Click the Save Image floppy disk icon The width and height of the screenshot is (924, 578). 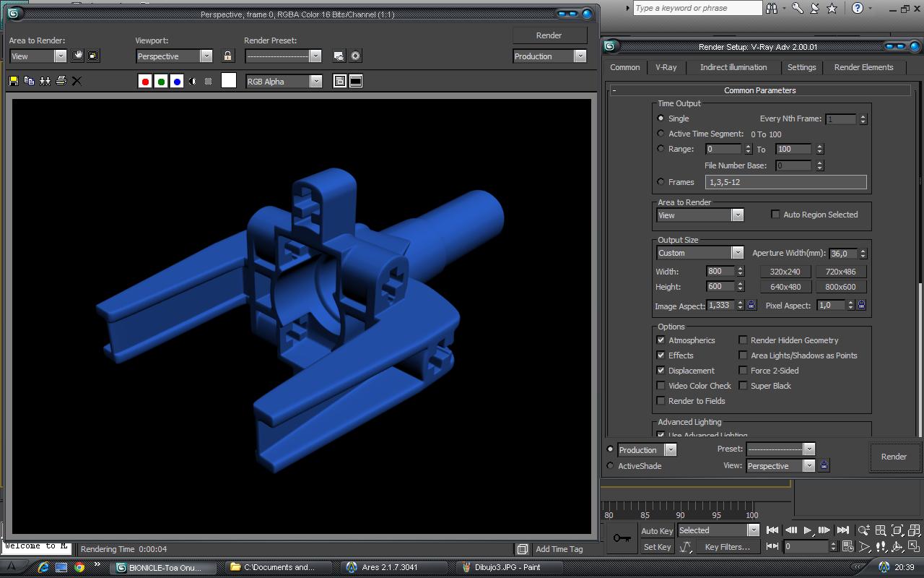[14, 81]
